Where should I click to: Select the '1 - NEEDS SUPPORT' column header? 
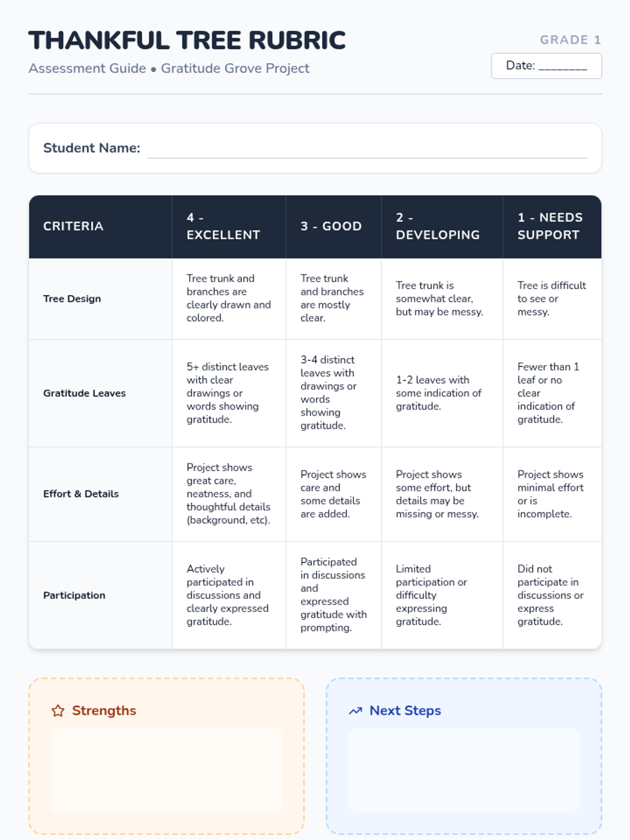[550, 226]
